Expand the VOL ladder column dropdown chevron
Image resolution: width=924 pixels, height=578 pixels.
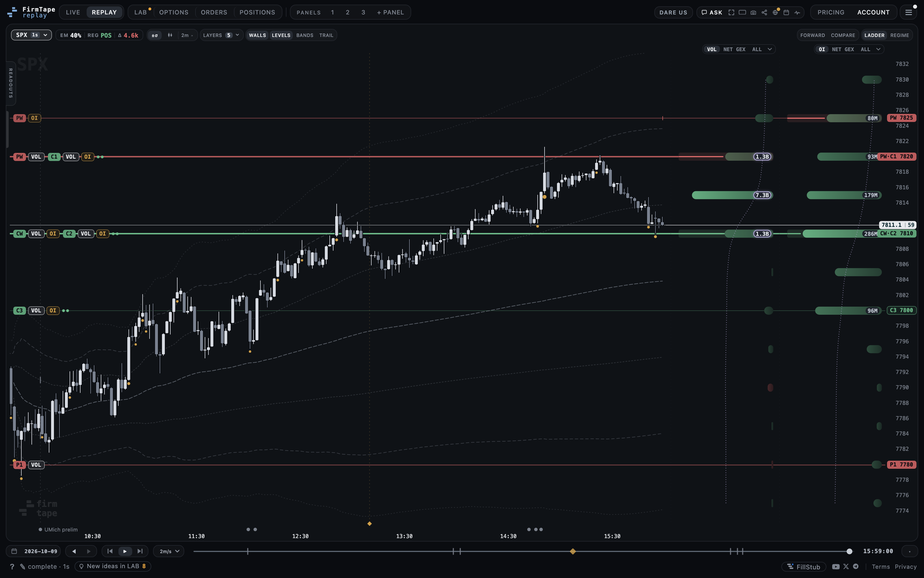(770, 49)
